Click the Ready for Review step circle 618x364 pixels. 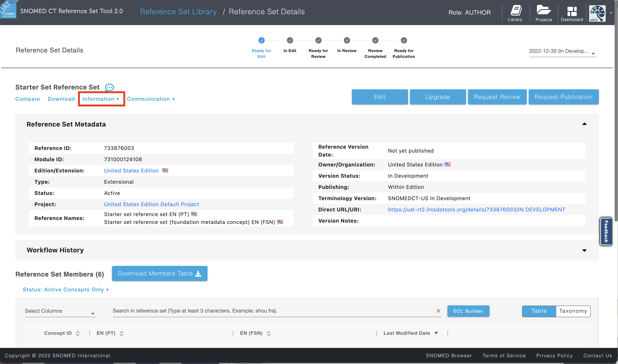point(318,40)
